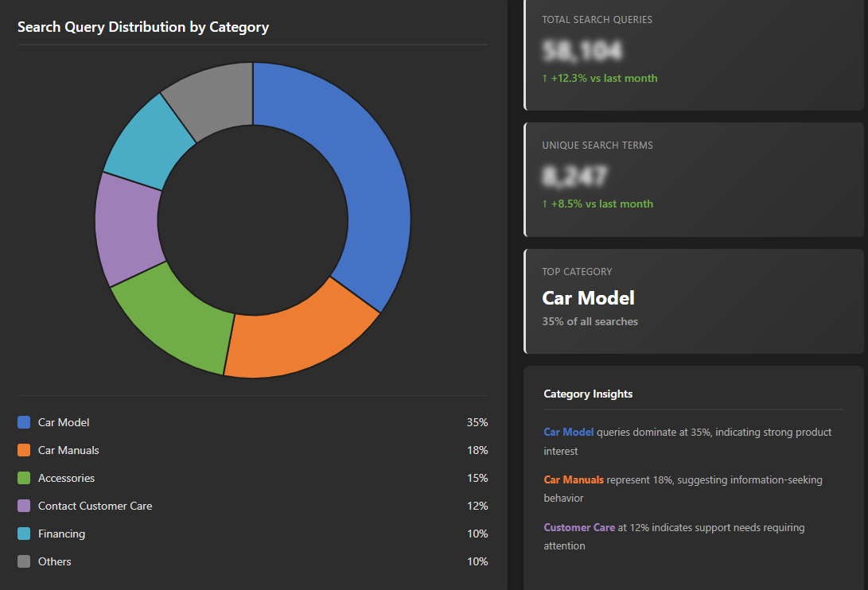This screenshot has height=590, width=868.
Task: Click the large Car Model top category value
Action: pos(588,297)
